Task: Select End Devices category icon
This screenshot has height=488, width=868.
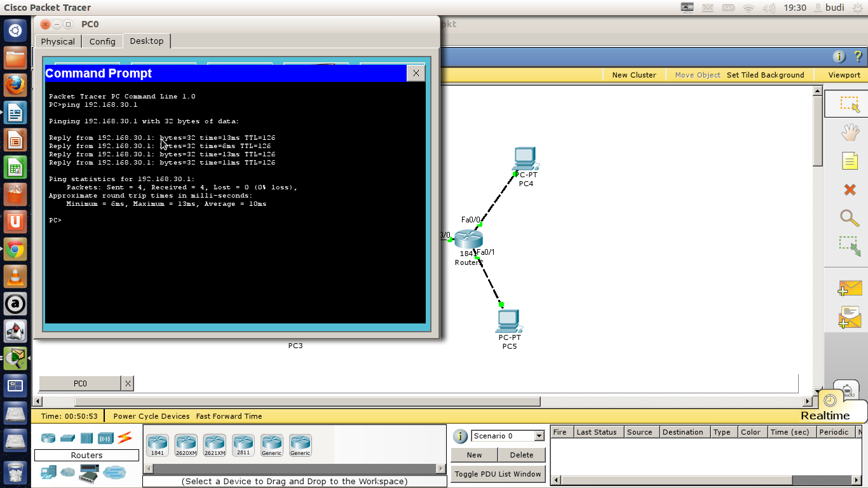Action: (x=48, y=472)
